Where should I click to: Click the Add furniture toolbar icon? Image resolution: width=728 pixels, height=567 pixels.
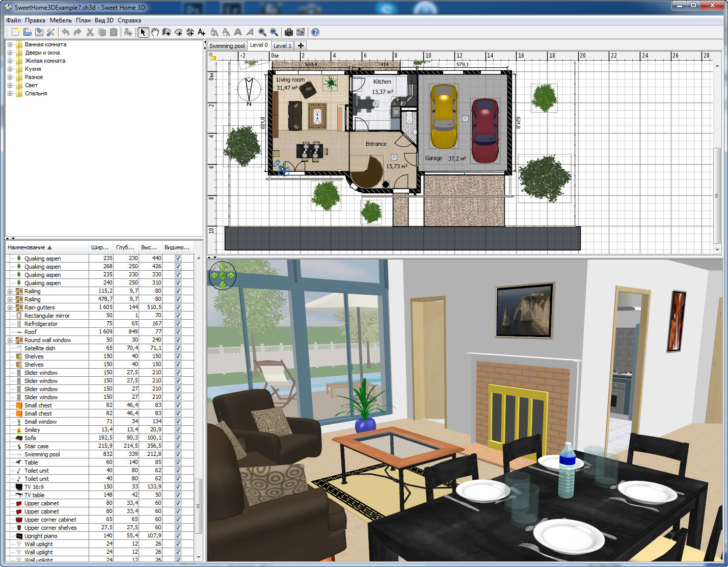[x=128, y=32]
